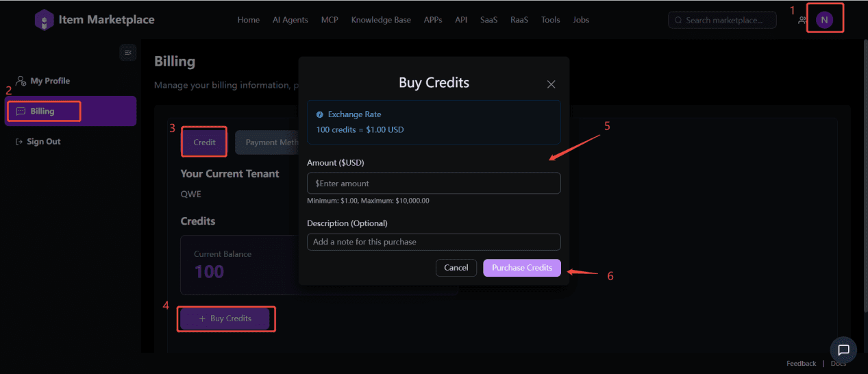The width and height of the screenshot is (868, 374).
Task: Select My Profile in the sidebar
Action: click(x=49, y=81)
